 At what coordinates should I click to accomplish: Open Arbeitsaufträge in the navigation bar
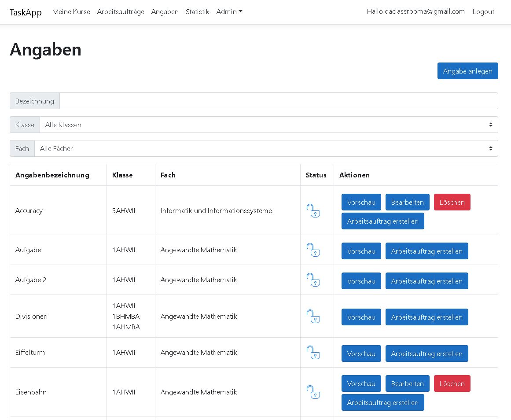coord(121,12)
